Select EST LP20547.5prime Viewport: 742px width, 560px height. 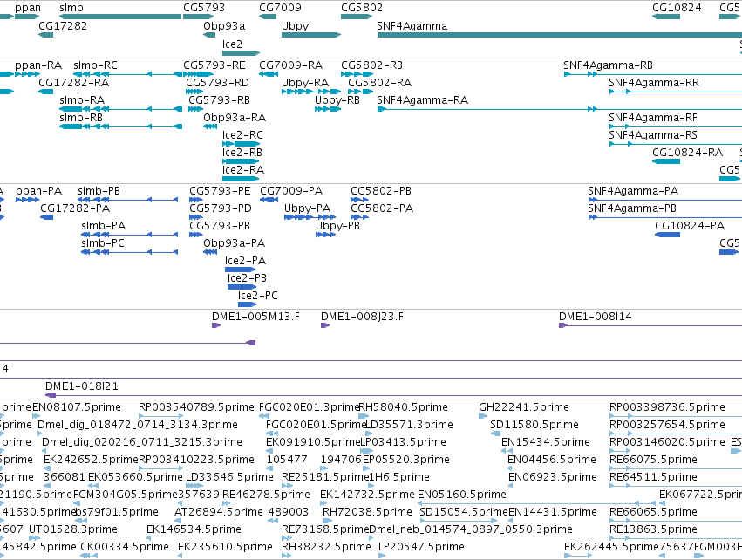(x=421, y=547)
